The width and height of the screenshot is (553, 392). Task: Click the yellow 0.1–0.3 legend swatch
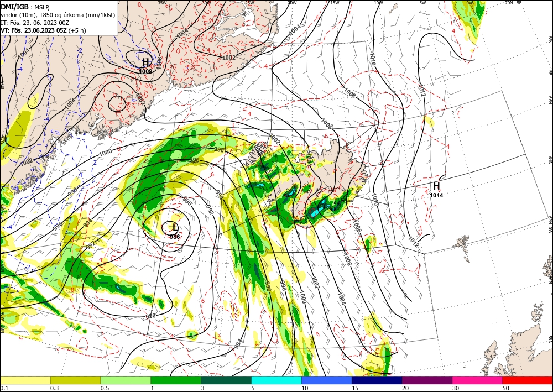(x=25, y=380)
